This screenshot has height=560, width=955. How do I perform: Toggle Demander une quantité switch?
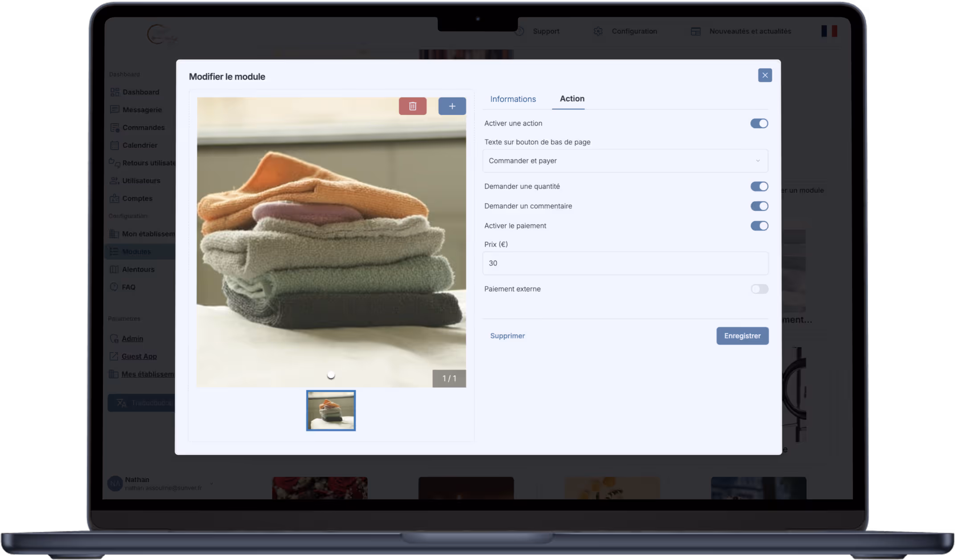coord(759,186)
